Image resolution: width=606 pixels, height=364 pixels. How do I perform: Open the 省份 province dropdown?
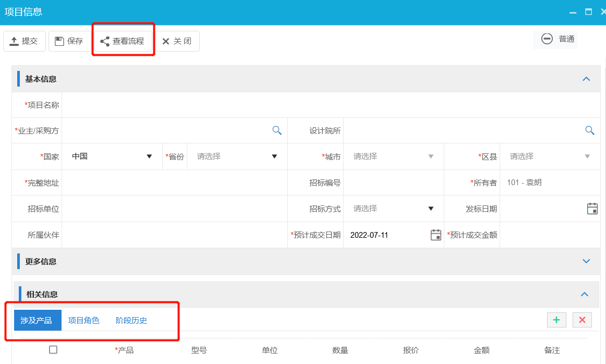pyautogui.click(x=237, y=156)
